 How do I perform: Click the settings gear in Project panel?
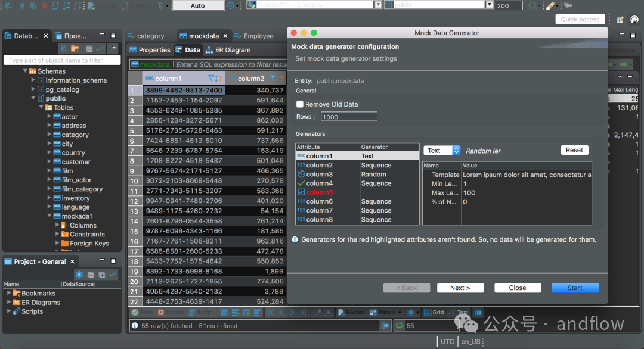[x=79, y=275]
